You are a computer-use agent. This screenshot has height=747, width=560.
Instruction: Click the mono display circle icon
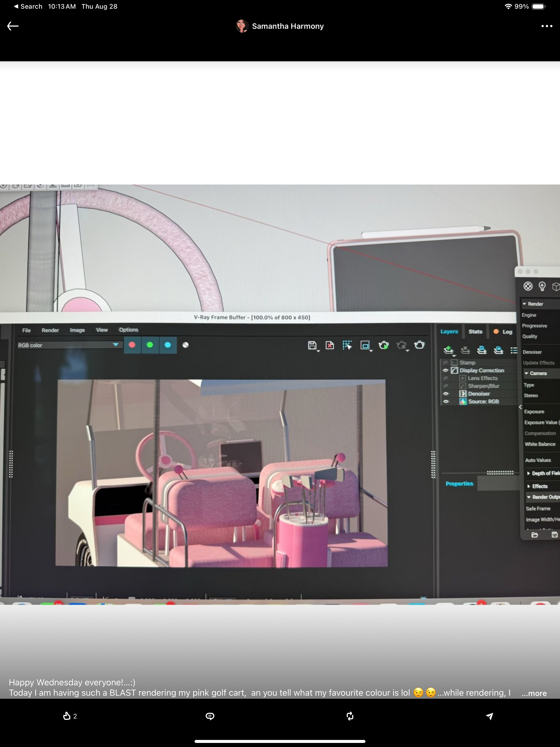(x=185, y=345)
